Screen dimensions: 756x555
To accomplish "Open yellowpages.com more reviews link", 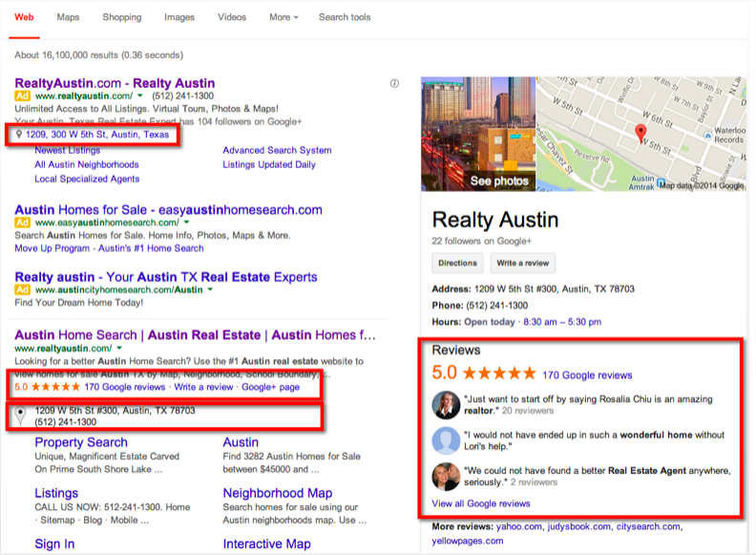I will tap(467, 541).
